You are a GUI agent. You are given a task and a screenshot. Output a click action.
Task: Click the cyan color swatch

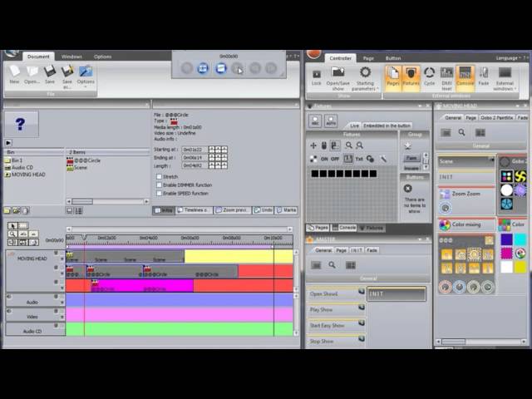tap(520, 239)
